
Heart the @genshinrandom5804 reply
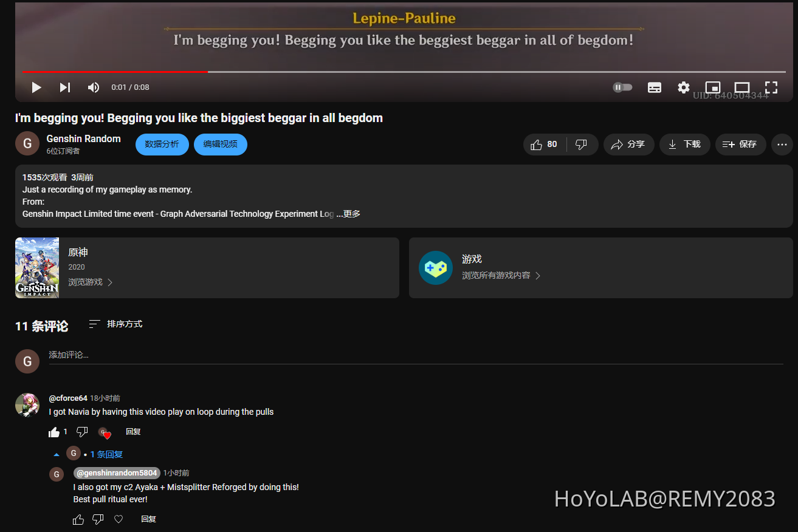pyautogui.click(x=119, y=519)
